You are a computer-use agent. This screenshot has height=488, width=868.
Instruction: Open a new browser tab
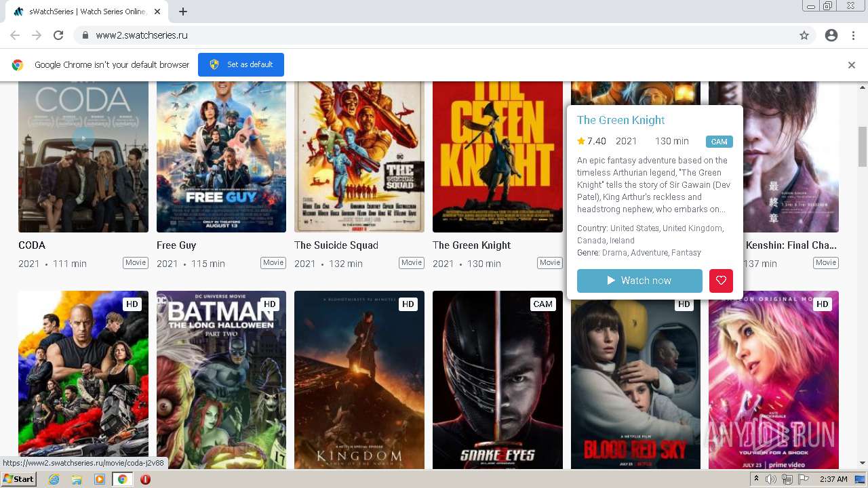pyautogui.click(x=183, y=12)
